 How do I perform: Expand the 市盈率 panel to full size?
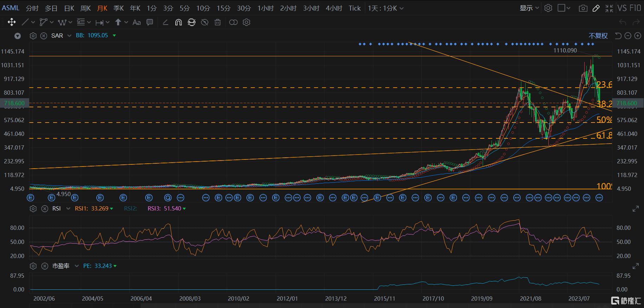coord(636,266)
